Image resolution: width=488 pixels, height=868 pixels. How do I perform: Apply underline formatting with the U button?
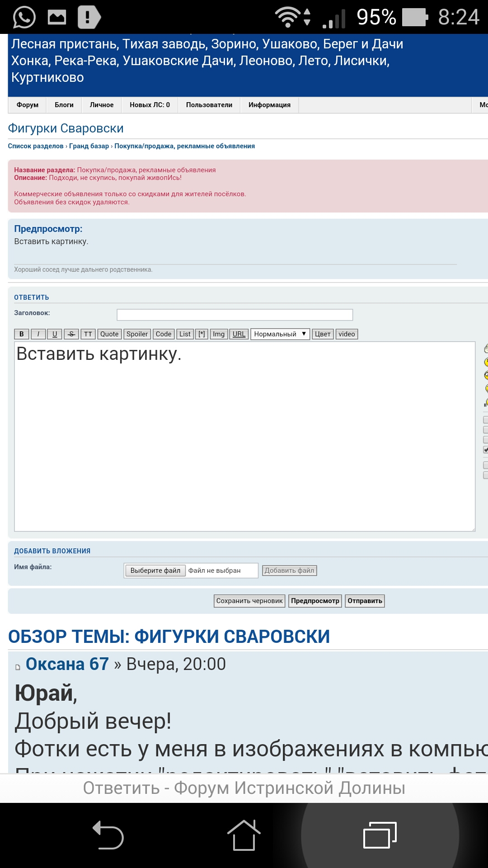pos(55,334)
